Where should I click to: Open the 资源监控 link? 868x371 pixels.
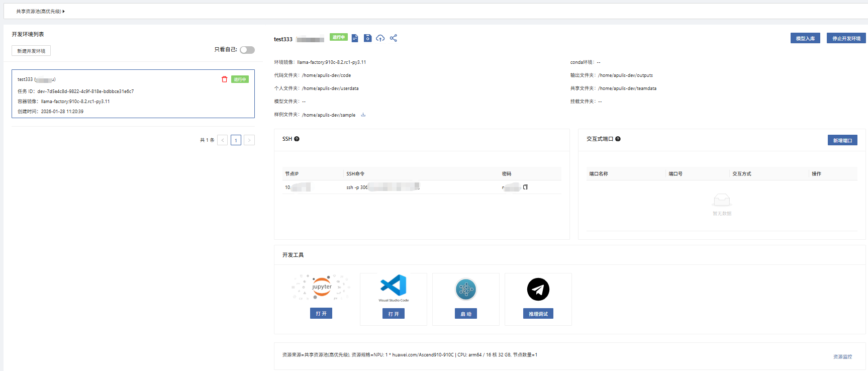842,357
